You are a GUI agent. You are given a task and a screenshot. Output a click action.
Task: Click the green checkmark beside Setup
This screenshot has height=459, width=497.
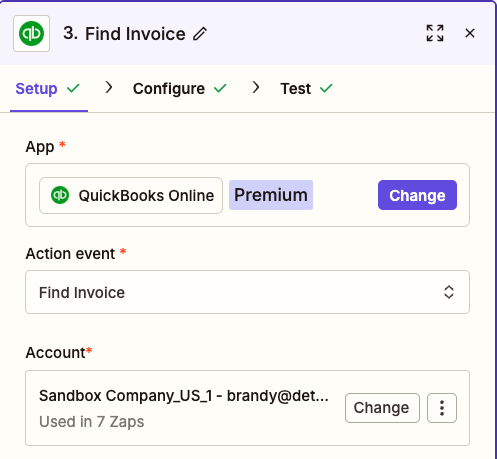pos(73,89)
